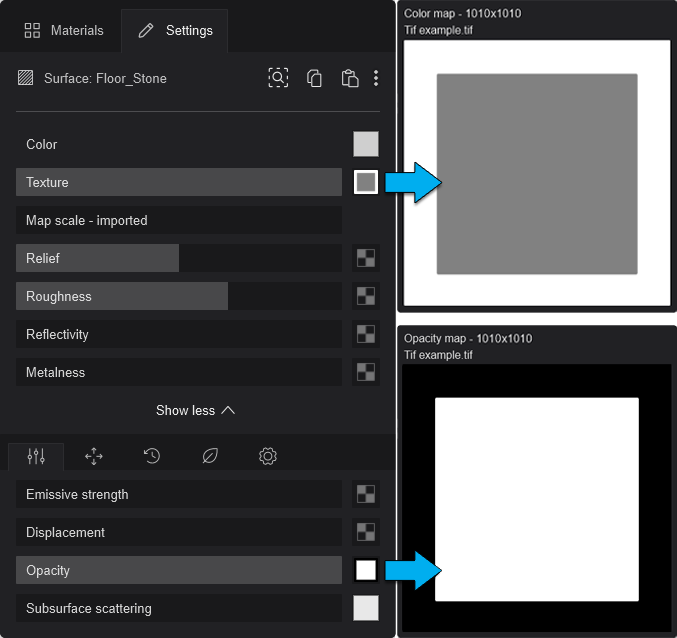Click the Map scale - imported field

[x=179, y=220]
